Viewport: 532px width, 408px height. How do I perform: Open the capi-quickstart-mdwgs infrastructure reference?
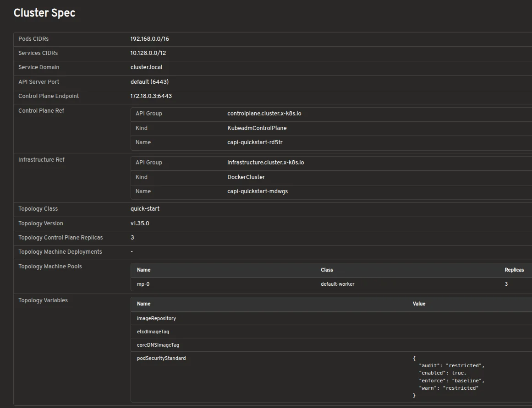point(258,191)
